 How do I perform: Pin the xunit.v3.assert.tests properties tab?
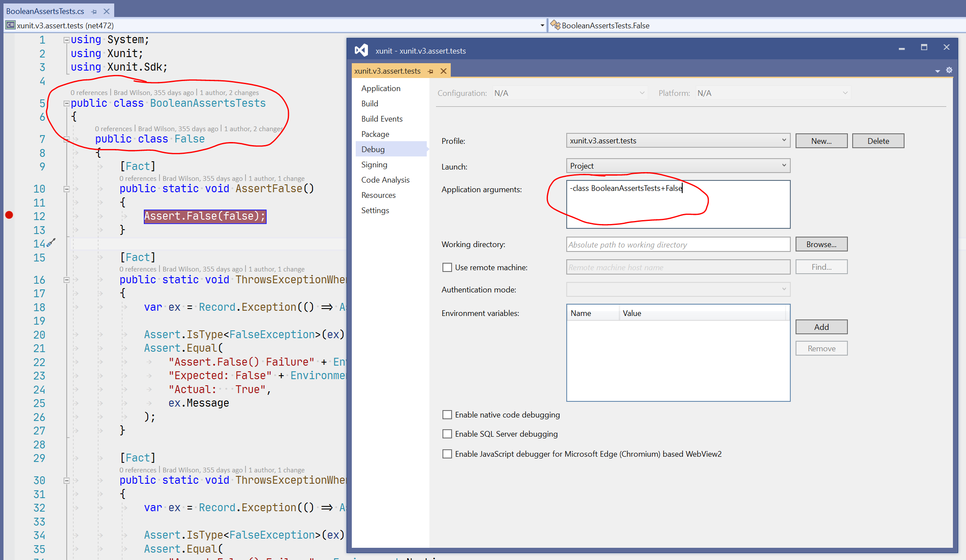click(431, 71)
